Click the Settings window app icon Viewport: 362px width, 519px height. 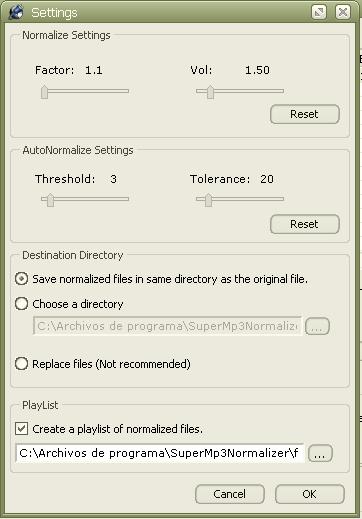click(x=15, y=12)
